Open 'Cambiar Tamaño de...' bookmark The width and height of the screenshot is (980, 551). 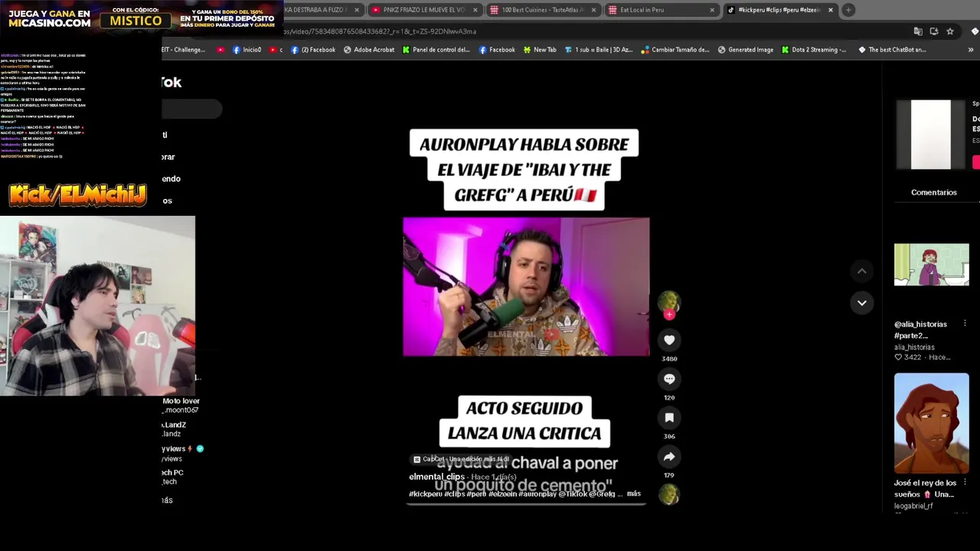click(x=675, y=50)
